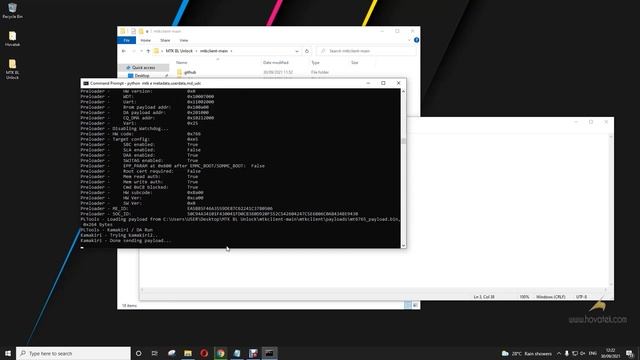640x360 pixels.
Task: Open the Hovatek folder on the desktop
Action: (x=12, y=39)
